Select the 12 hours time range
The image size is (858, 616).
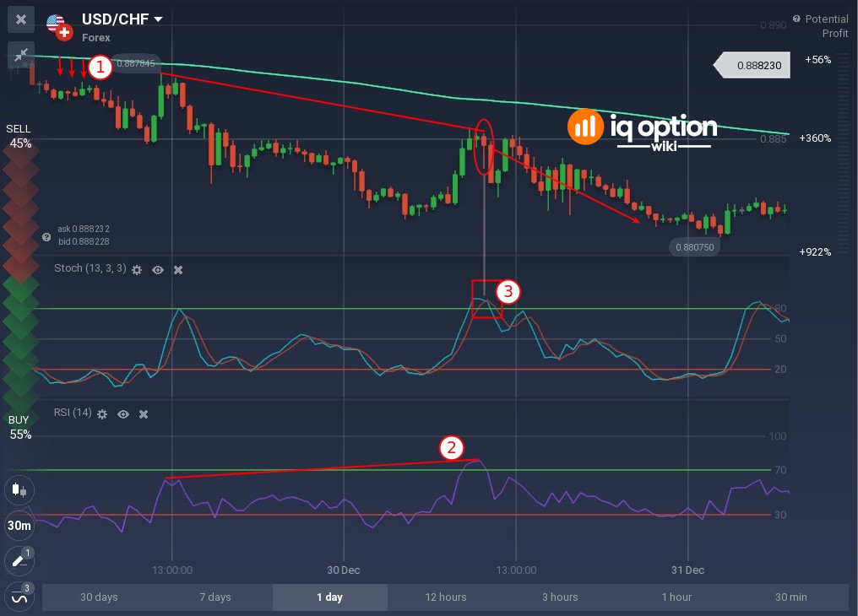tap(445, 597)
